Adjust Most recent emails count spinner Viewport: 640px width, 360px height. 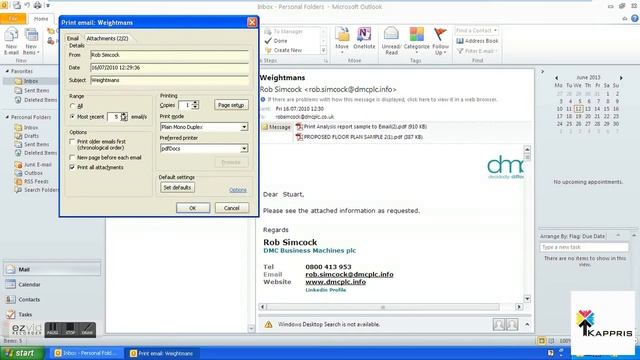point(124,117)
